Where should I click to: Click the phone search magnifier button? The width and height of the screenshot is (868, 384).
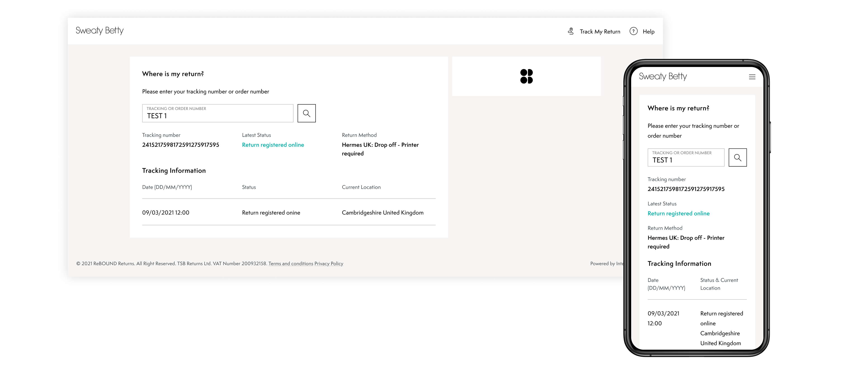pyautogui.click(x=738, y=157)
